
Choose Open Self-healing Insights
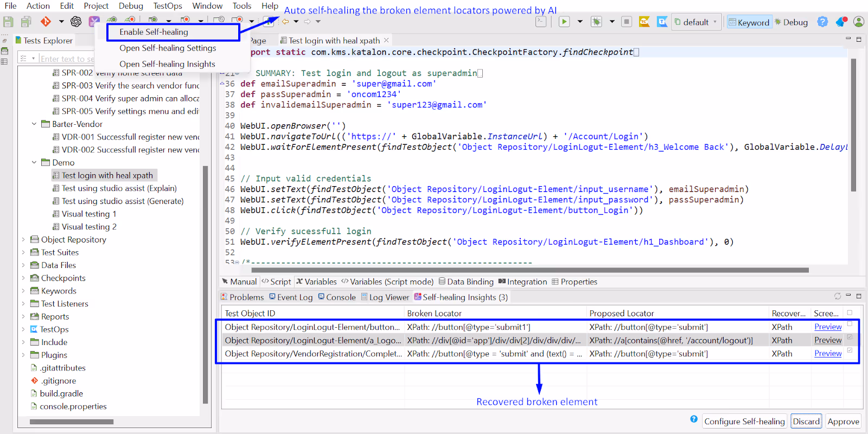click(x=167, y=64)
